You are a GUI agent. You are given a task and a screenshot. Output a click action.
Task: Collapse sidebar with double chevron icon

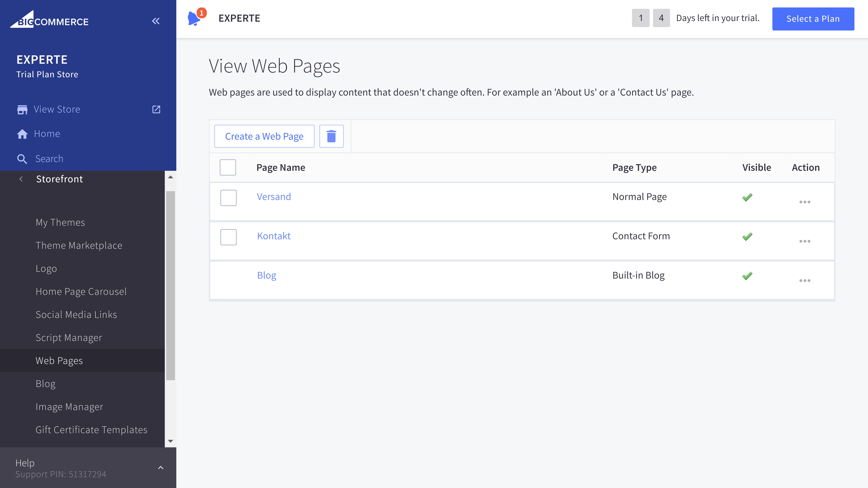156,21
